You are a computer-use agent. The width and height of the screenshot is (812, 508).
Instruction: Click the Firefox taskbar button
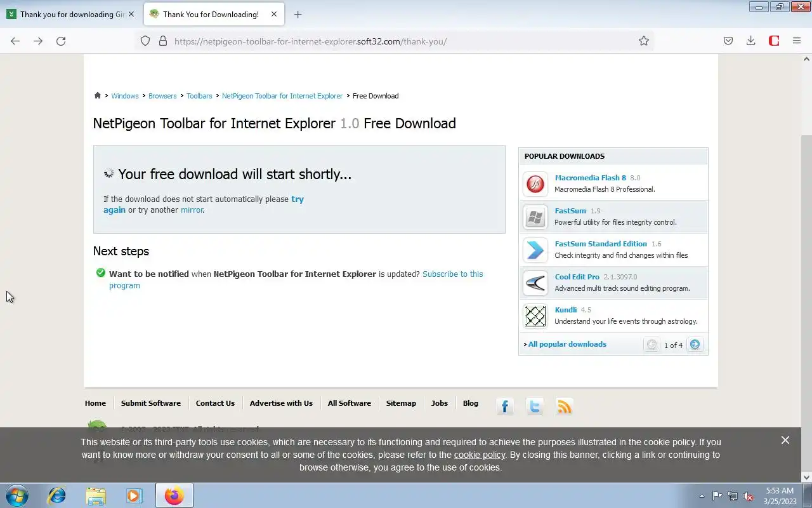click(174, 495)
